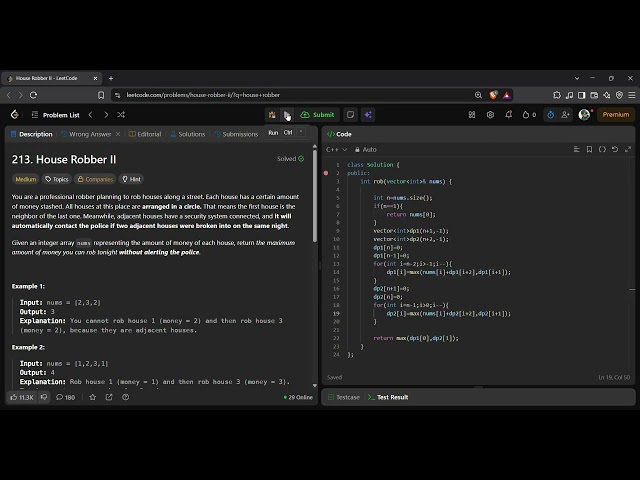Open the Submissions tab
This screenshot has width=640, height=480.
[236, 134]
